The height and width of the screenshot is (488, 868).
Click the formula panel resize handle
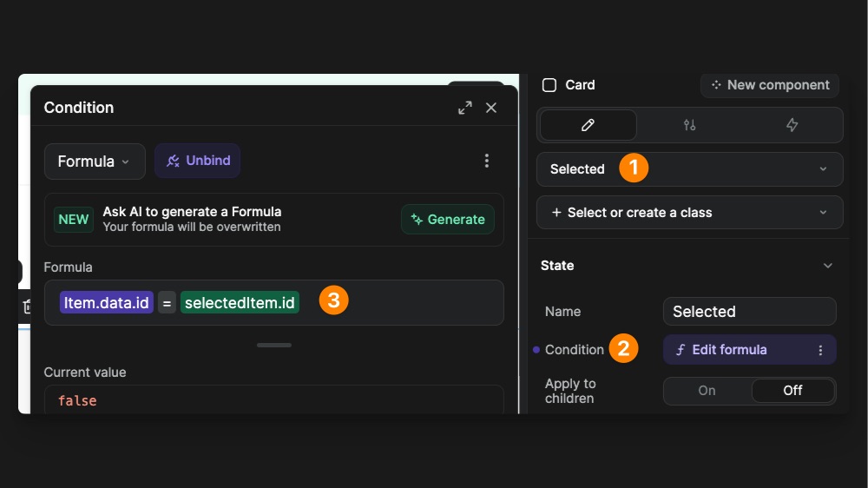click(274, 345)
